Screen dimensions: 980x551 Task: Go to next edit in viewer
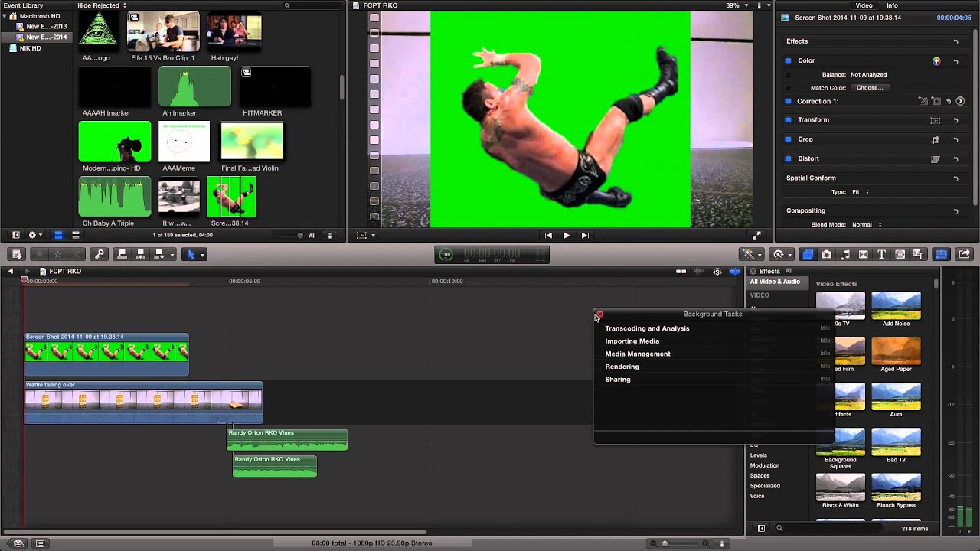(585, 236)
